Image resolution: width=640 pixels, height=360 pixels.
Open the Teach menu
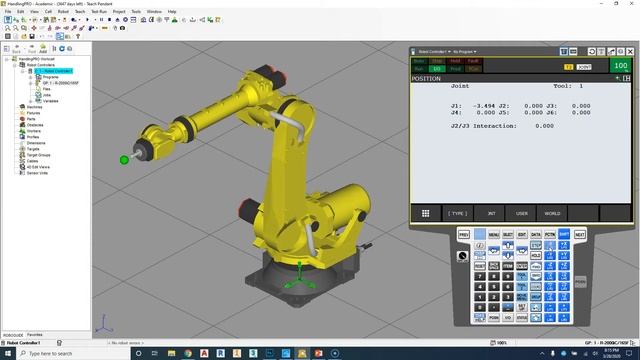80,11
